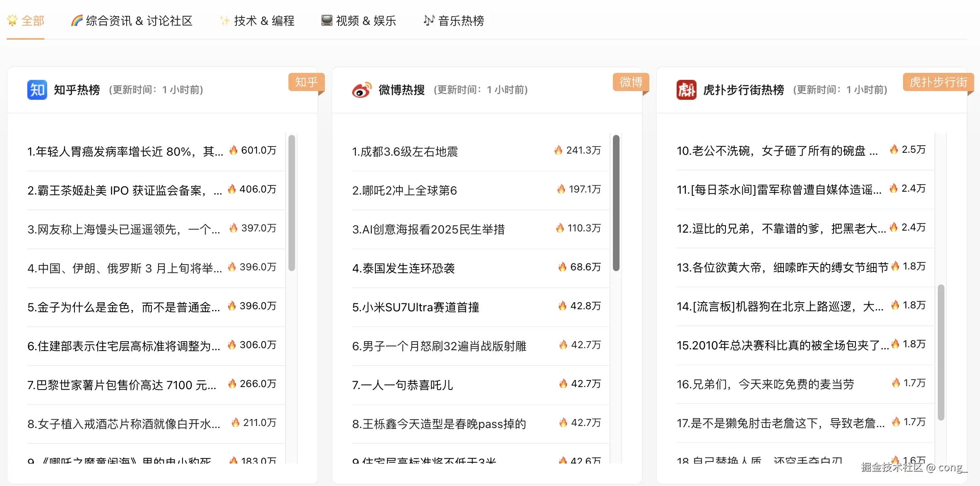980x486 pixels.
Task: Click the rainbow icon beside 综合资讯
Action: pyautogui.click(x=77, y=20)
